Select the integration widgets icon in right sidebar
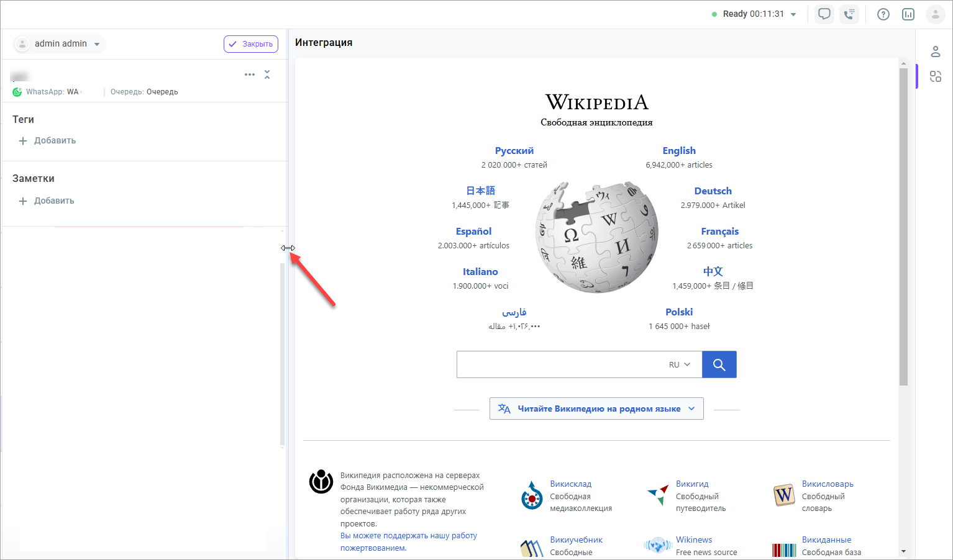 pyautogui.click(x=936, y=76)
